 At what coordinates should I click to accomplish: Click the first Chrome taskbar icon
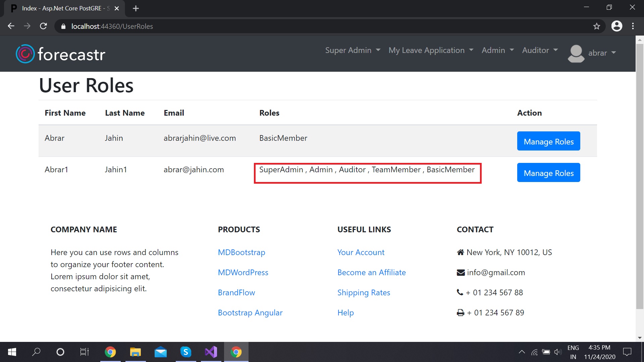110,352
